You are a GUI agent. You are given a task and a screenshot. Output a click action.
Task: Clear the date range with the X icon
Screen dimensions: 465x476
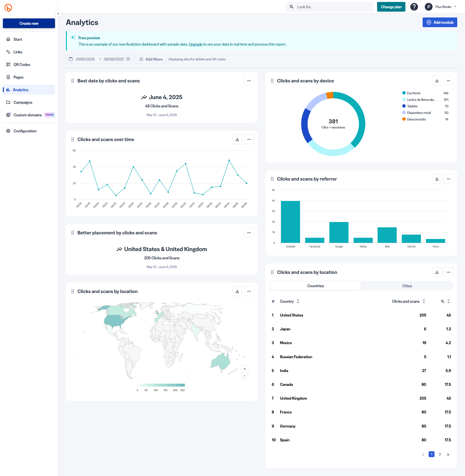(128, 59)
